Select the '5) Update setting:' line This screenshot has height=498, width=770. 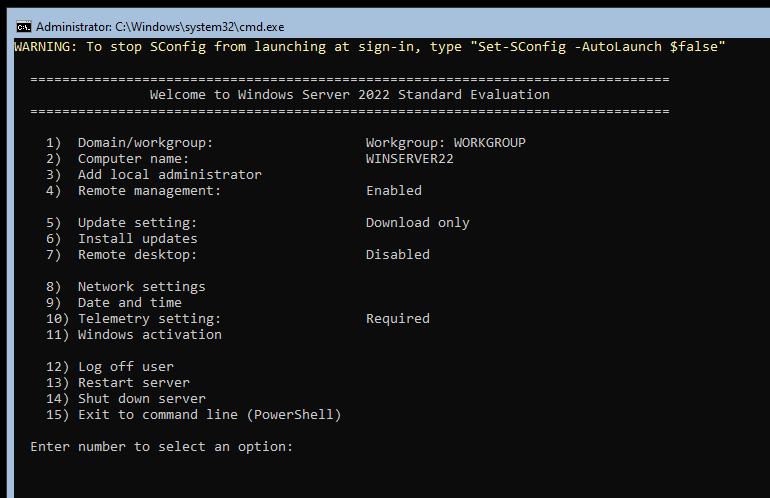(121, 222)
